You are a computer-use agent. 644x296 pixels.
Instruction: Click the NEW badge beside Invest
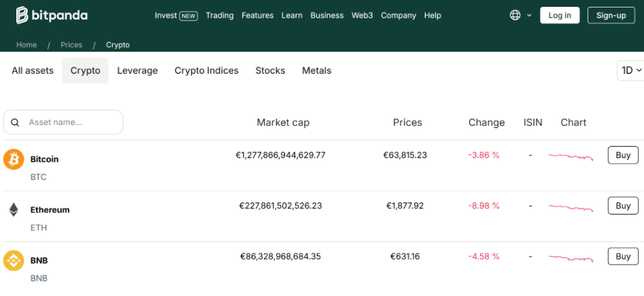pos(188,16)
